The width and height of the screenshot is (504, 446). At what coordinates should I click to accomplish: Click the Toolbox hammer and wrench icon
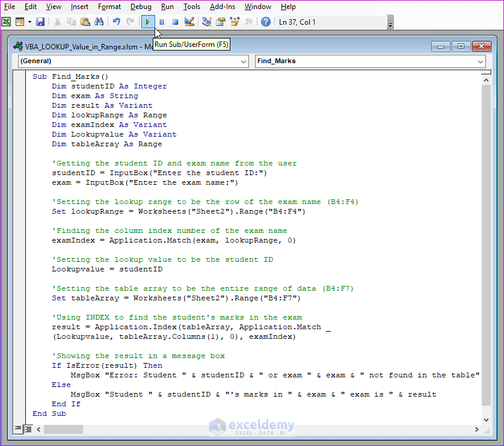click(x=248, y=22)
